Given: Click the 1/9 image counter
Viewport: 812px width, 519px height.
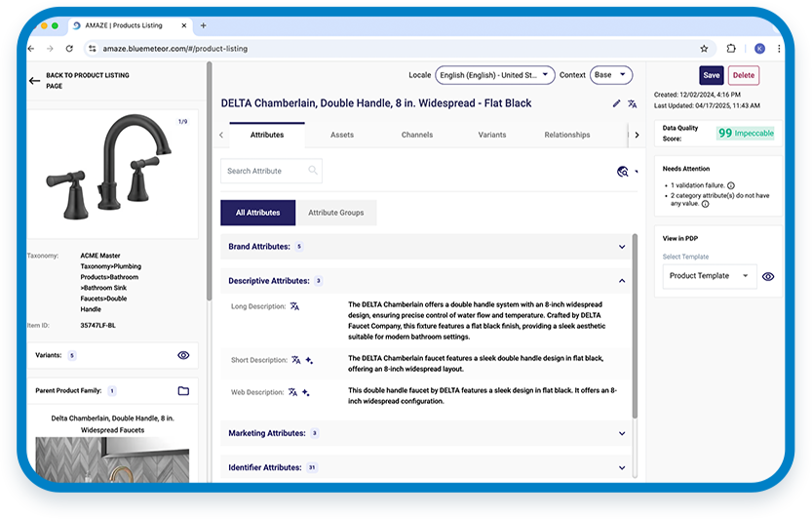Looking at the screenshot, I should (x=183, y=122).
